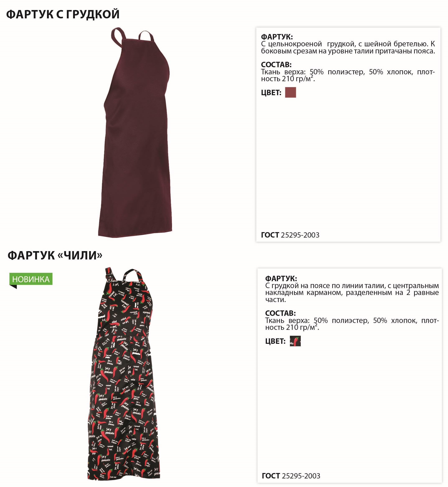Click the ФАРТУК: label in the first description
The image size is (448, 487).
point(277,37)
